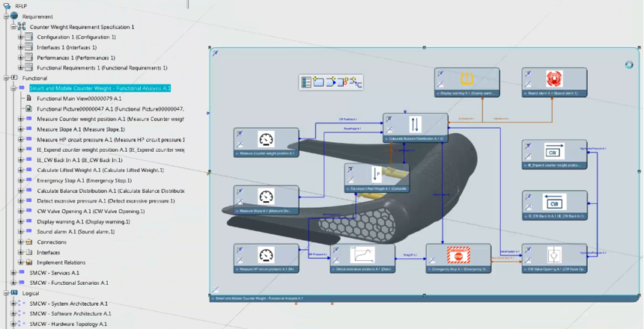This screenshot has width=644, height=329.
Task: Select Calculate Balance Distribution A.1 tree row
Action: (x=111, y=191)
